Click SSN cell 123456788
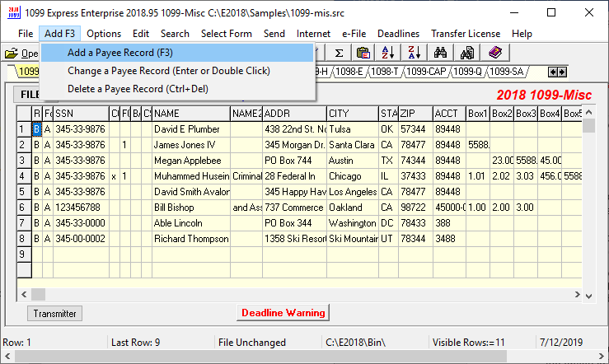This screenshot has width=609, height=364. point(82,208)
